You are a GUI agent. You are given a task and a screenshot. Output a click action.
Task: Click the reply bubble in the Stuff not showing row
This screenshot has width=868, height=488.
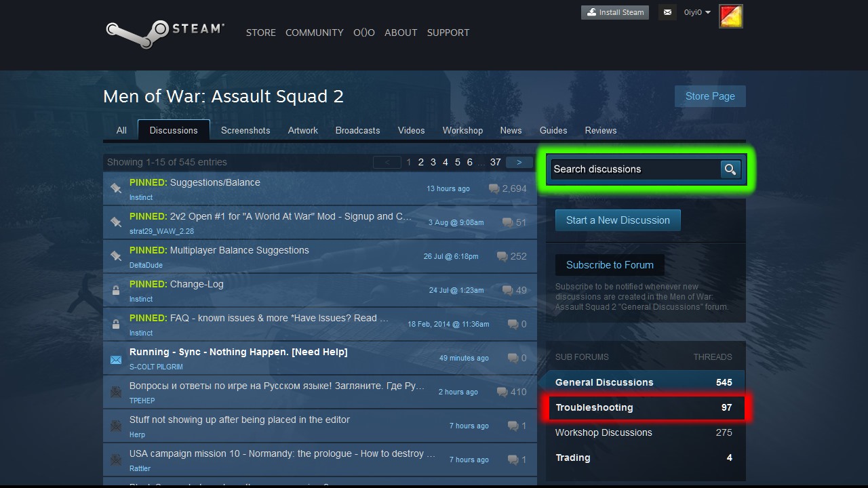coord(513,426)
